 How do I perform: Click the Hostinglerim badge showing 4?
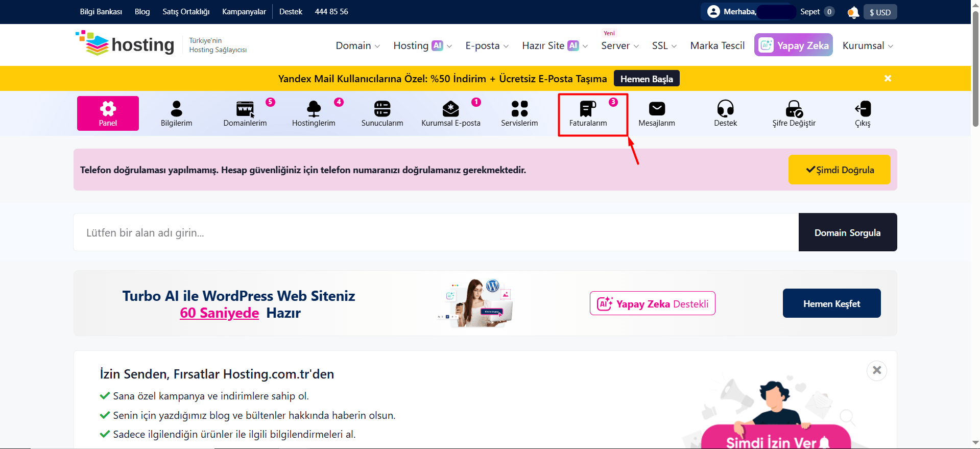click(x=339, y=102)
